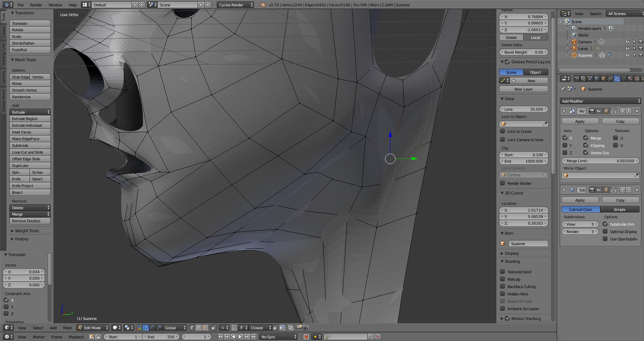Switch to World properties
The width and height of the screenshot is (644, 341).
[x=597, y=78]
